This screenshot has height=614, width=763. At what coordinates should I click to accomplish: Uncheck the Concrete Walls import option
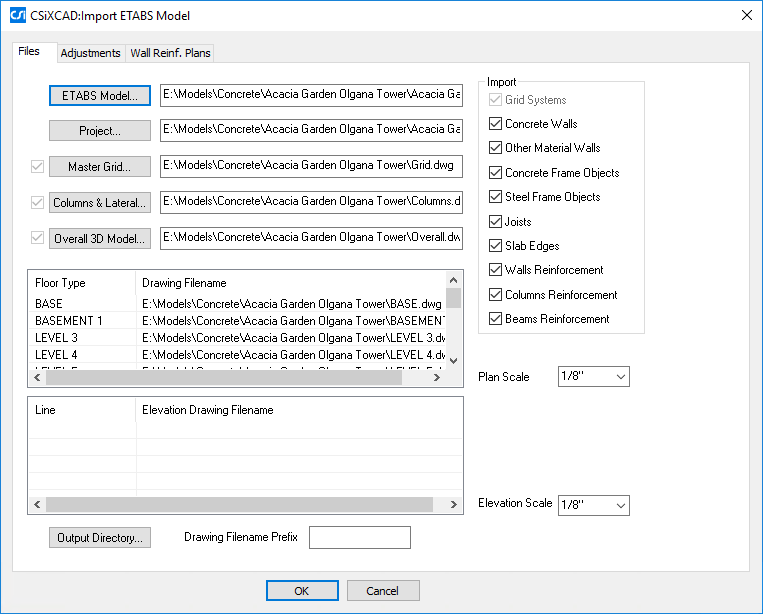coord(495,124)
